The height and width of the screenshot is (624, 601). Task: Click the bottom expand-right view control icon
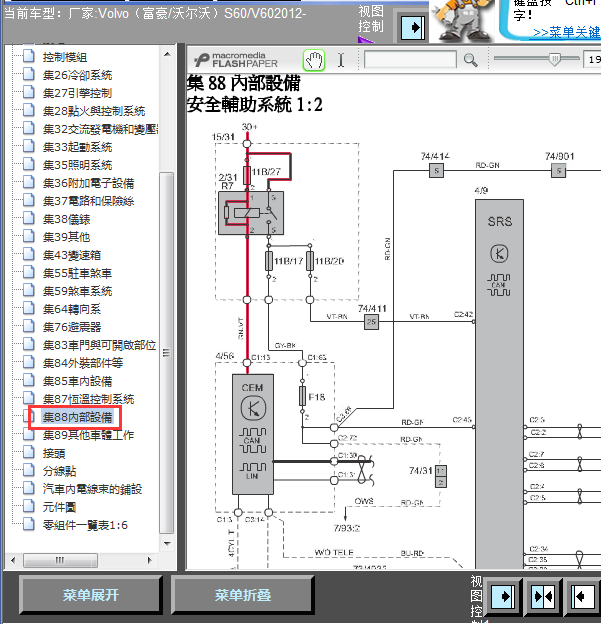point(503,597)
